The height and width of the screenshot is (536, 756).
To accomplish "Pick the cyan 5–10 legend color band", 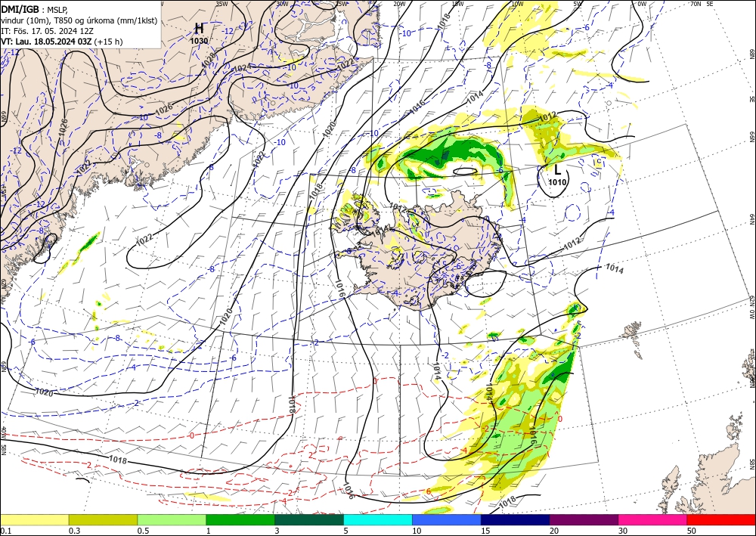I will coord(378,519).
